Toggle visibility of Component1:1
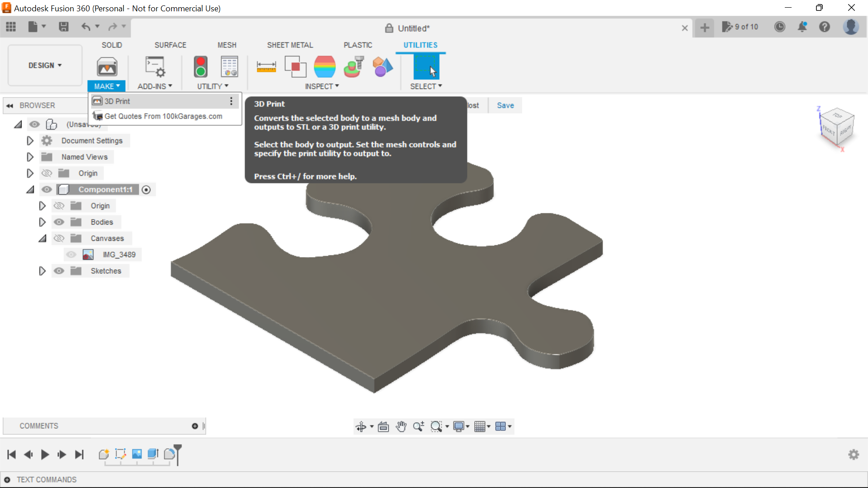 47,189
